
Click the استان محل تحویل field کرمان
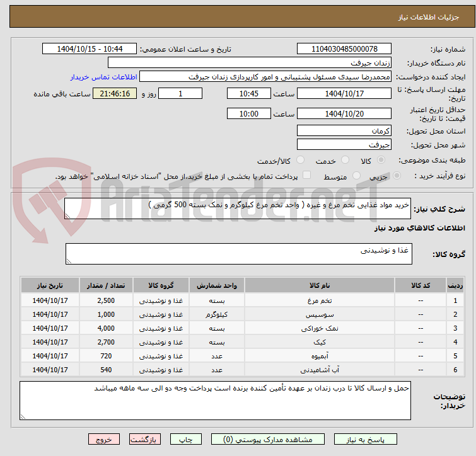[x=344, y=130]
